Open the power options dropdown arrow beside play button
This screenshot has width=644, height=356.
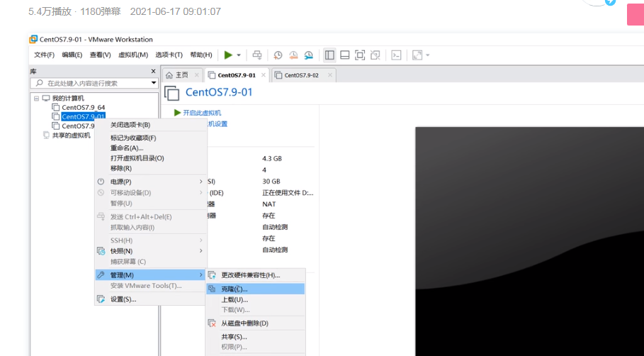[239, 55]
